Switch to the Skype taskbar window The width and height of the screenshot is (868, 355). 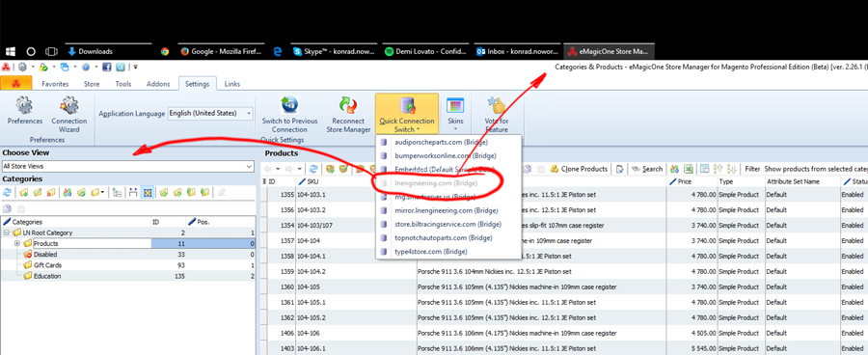click(x=334, y=51)
